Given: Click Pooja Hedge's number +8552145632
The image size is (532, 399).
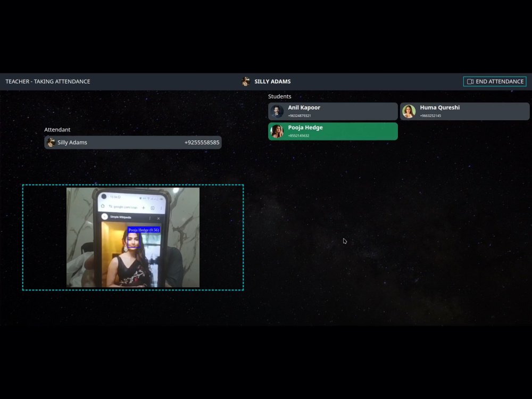Looking at the screenshot, I should 298,136.
